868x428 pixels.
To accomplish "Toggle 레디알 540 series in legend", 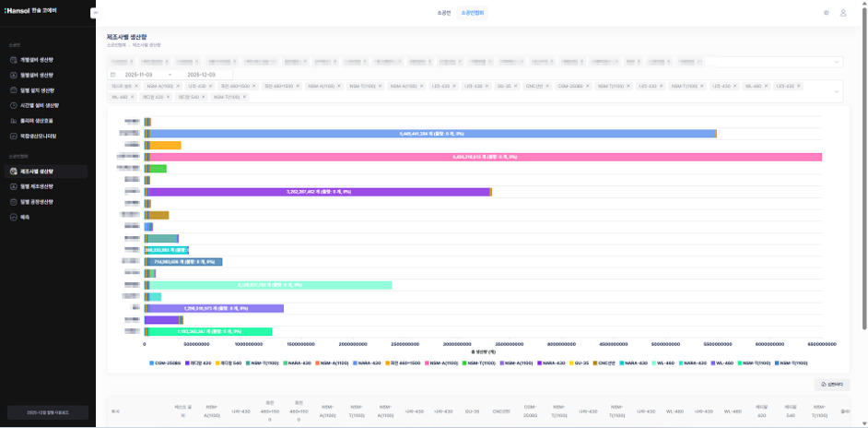I will (228, 363).
